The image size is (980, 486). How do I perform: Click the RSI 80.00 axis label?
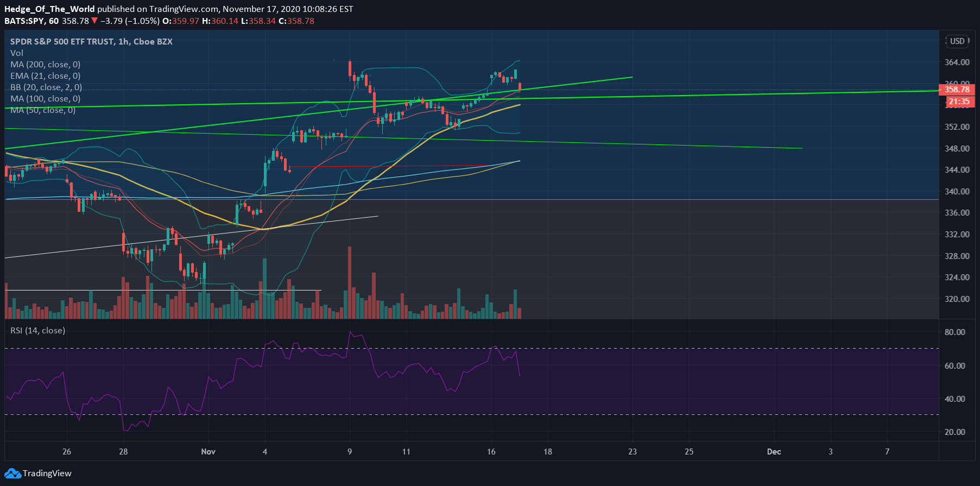[955, 332]
